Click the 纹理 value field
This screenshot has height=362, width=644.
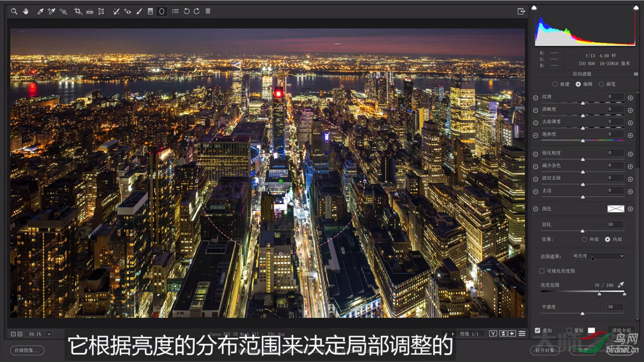[615, 97]
